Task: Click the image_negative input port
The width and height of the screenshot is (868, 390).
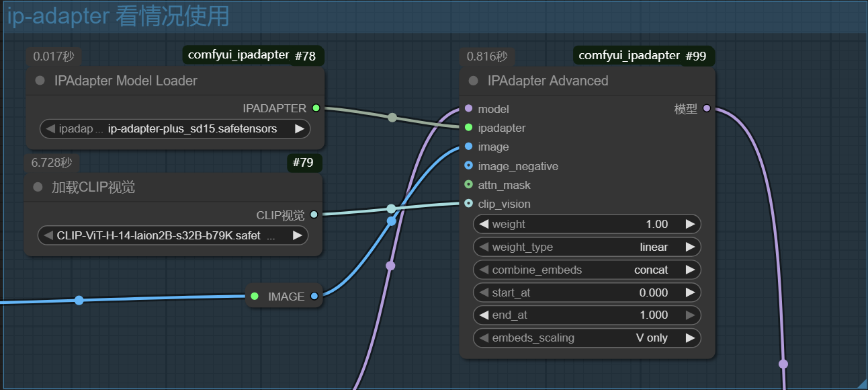Action: point(468,165)
